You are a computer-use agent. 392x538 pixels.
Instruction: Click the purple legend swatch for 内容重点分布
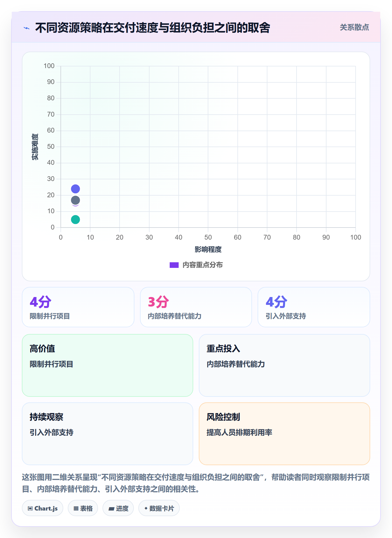point(174,265)
